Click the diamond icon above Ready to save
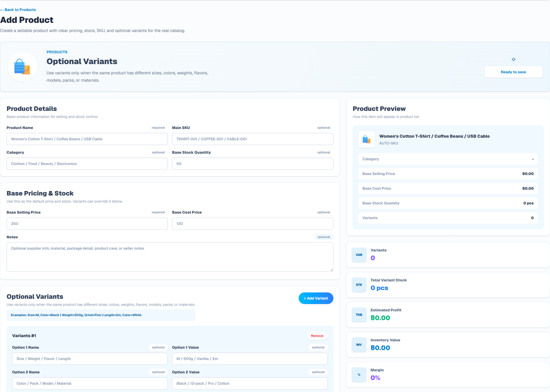This screenshot has height=392, width=550. 513,59
